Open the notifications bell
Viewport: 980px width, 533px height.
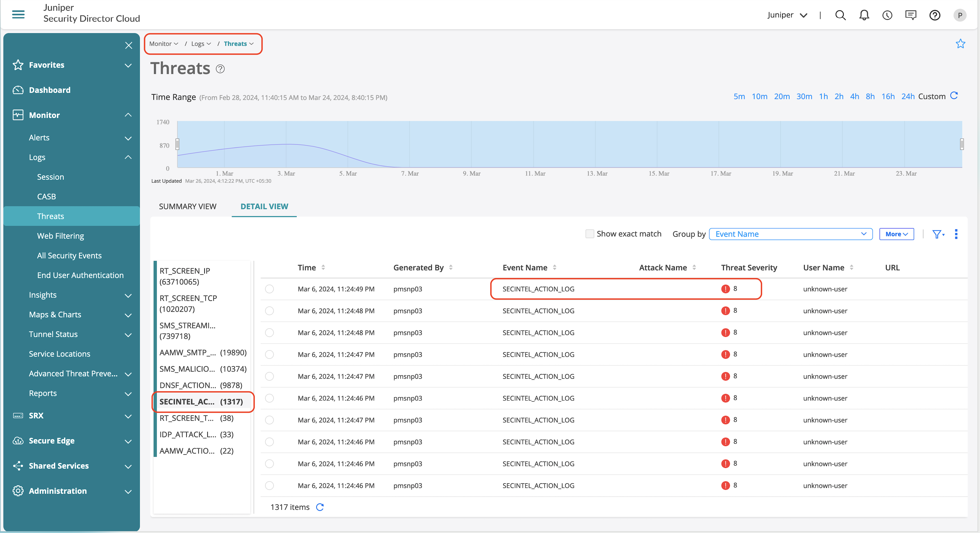tap(864, 15)
